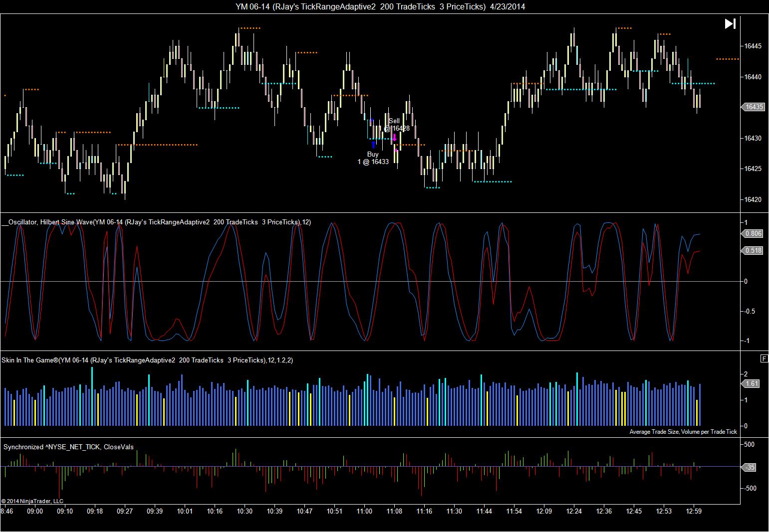Select the current price marker 16435

753,107
